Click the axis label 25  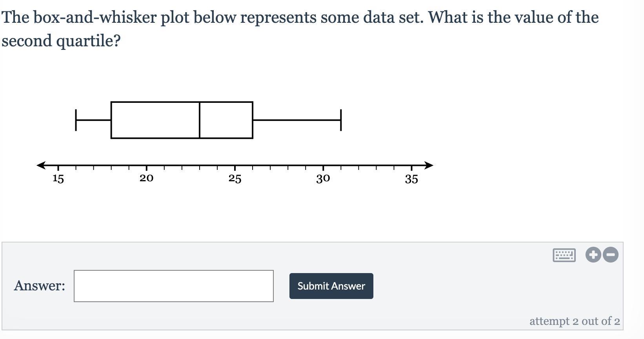[235, 179]
